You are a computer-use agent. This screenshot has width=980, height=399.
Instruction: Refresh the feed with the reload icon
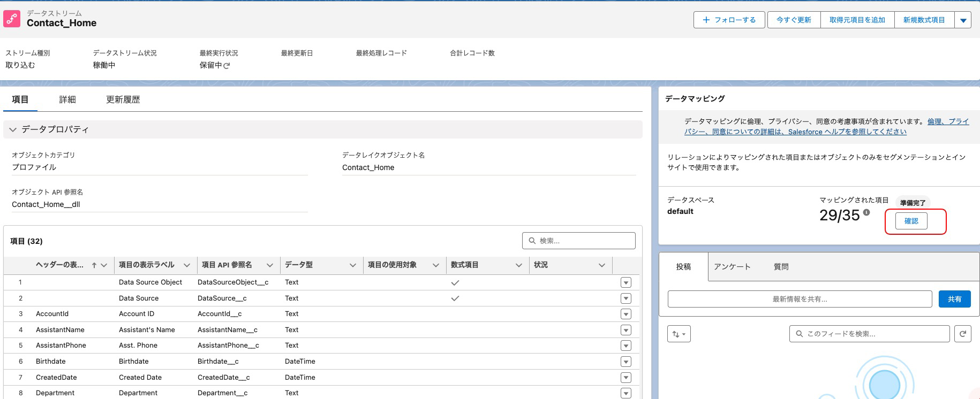[x=963, y=334]
